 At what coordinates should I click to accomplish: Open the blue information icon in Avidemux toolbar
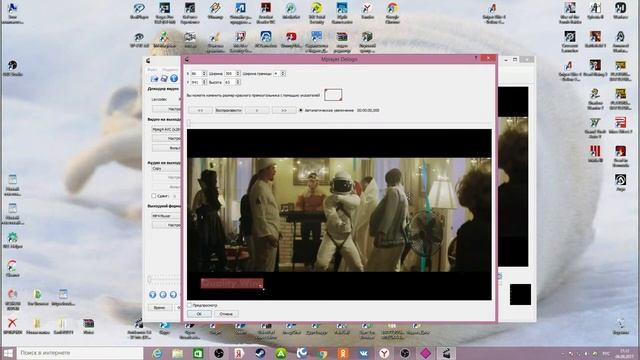pos(174,78)
